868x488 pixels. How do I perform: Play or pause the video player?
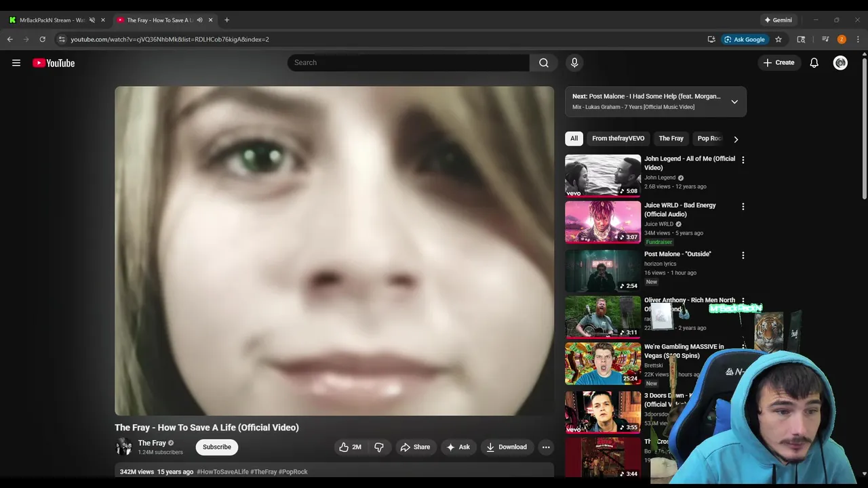pyautogui.click(x=334, y=250)
